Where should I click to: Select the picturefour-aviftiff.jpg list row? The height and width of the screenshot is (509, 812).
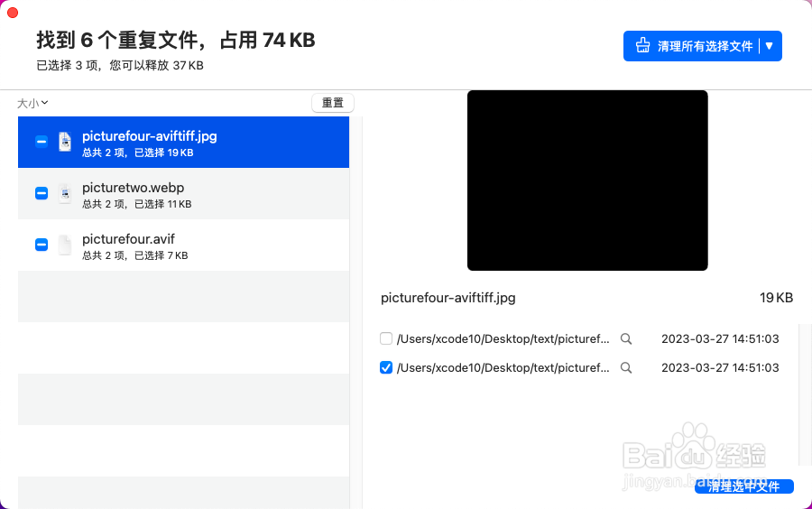coord(183,143)
